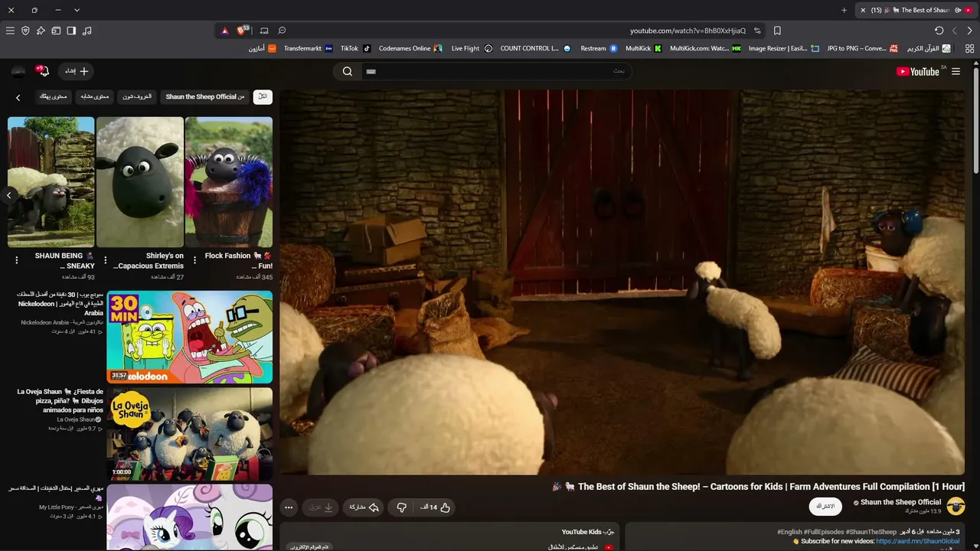Open options menu for Shirley's short
Image resolution: width=980 pixels, height=551 pixels.
pos(106,260)
